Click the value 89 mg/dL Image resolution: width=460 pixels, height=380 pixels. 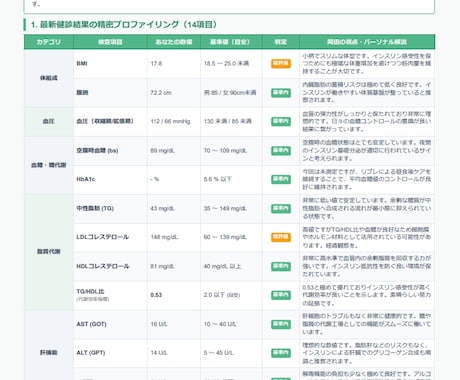(162, 151)
